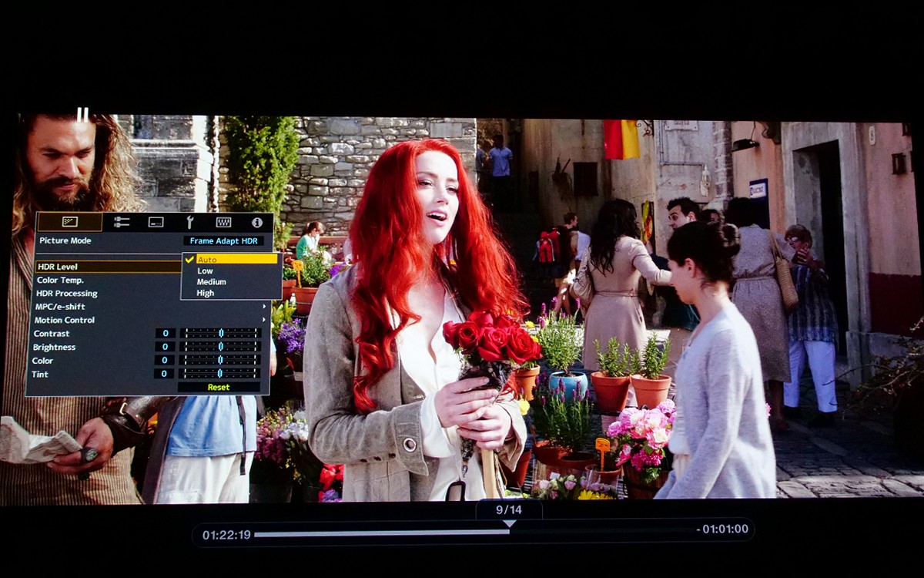924x578 pixels.
Task: Choose High HDR Level option
Action: [x=206, y=293]
